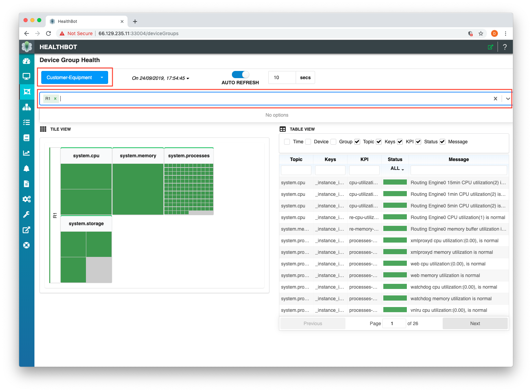This screenshot has width=532, height=392.
Task: Uncheck the Message column checkbox
Action: click(x=442, y=142)
